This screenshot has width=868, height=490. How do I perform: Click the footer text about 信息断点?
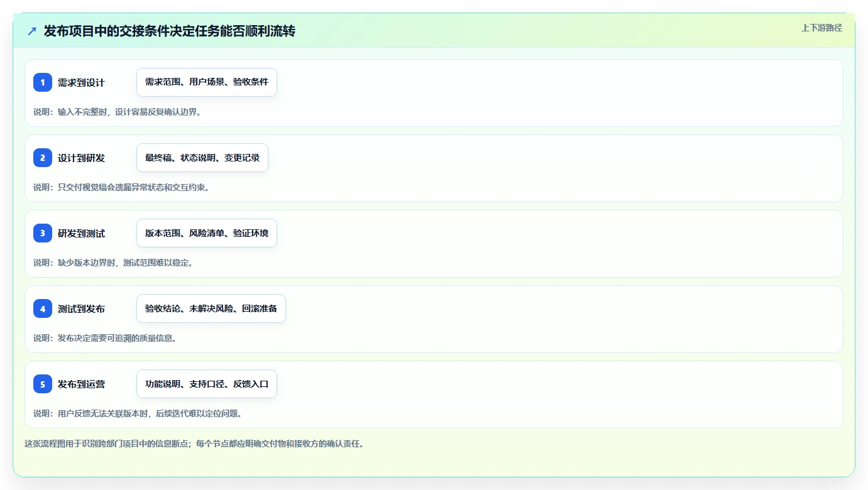click(x=194, y=444)
